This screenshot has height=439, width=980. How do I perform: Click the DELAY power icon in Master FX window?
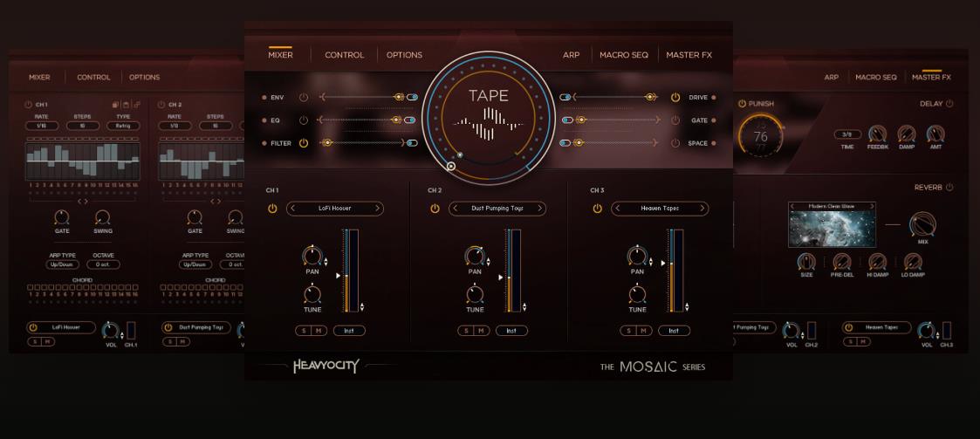click(x=950, y=104)
